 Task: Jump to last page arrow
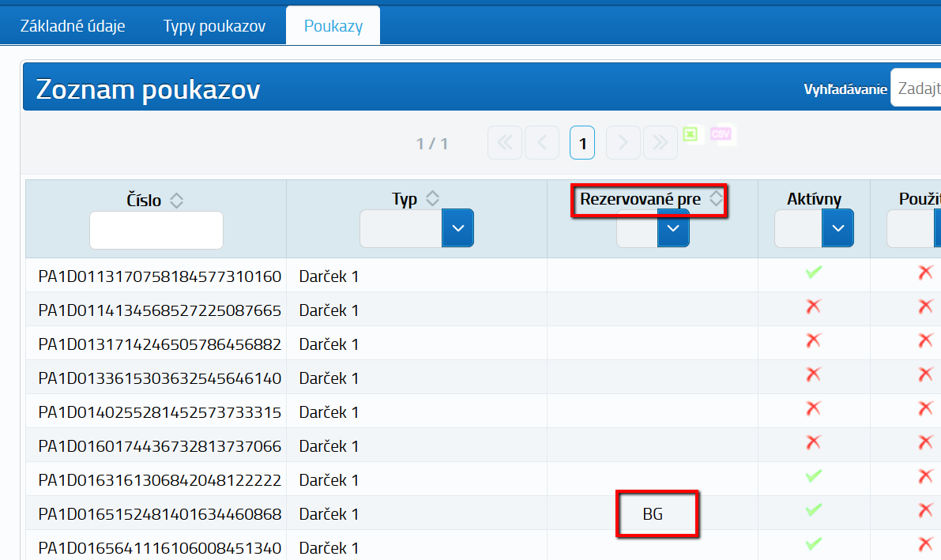coord(660,143)
